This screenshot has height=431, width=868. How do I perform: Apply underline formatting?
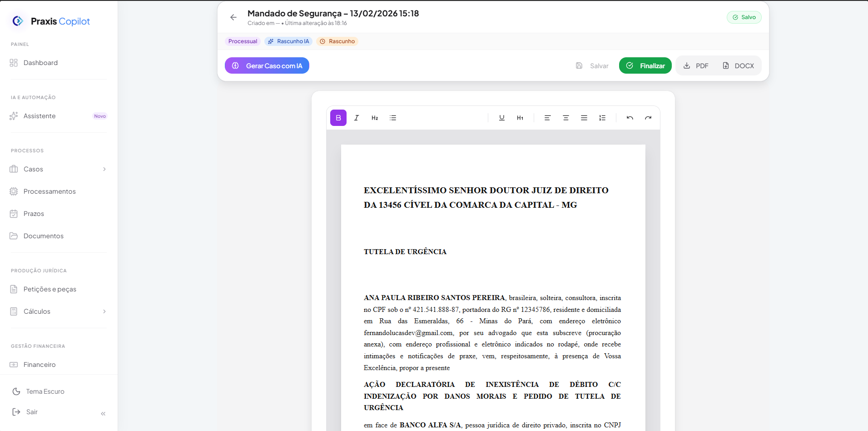(501, 118)
